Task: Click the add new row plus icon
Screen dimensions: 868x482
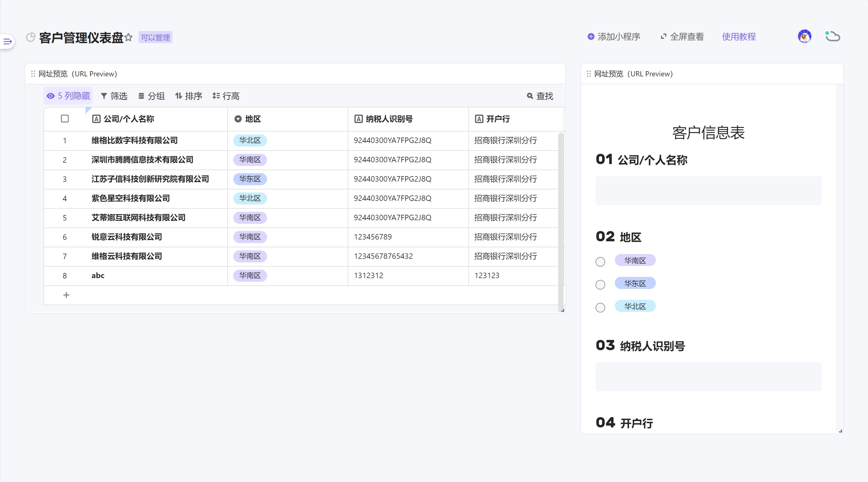Action: coord(66,295)
